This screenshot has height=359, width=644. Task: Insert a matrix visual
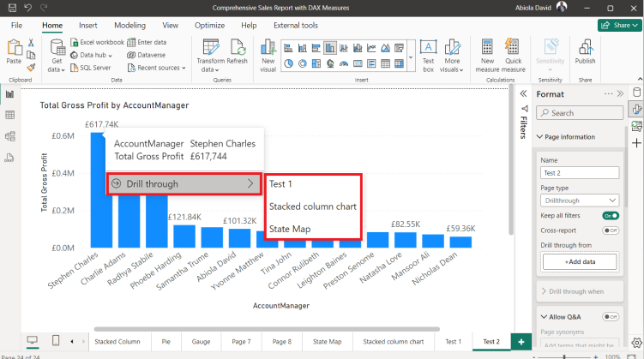(400, 63)
